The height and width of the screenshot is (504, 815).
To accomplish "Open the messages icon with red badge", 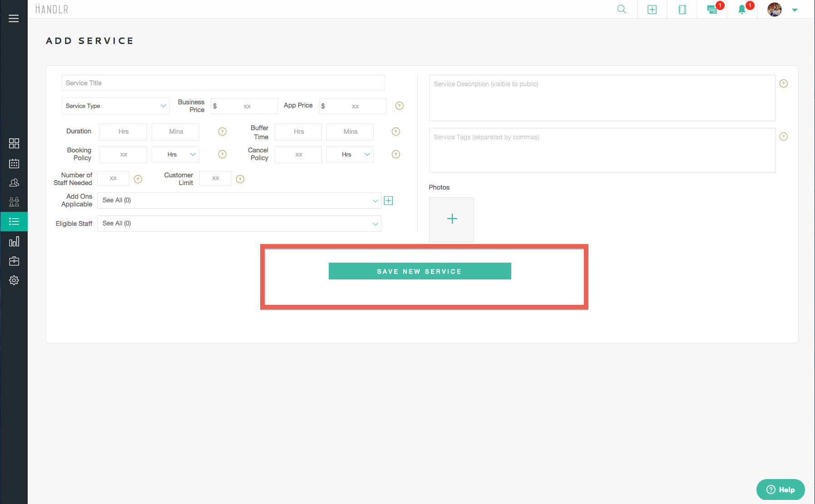I will click(712, 10).
